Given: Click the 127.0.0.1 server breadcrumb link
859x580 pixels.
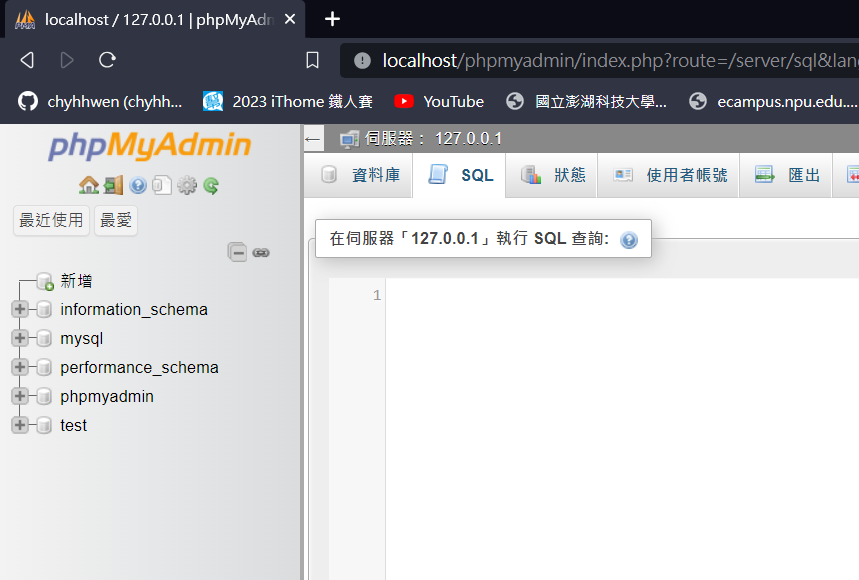Looking at the screenshot, I should pyautogui.click(x=433, y=139).
